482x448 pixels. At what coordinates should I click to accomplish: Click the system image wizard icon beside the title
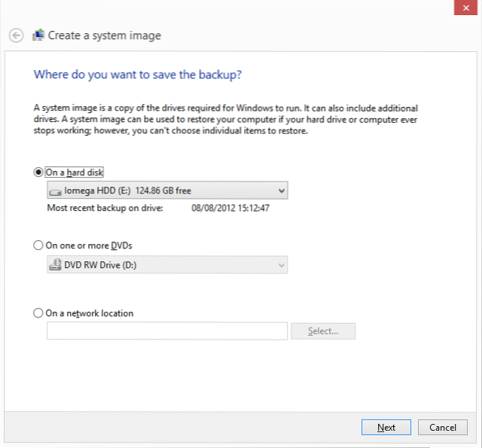[38, 35]
